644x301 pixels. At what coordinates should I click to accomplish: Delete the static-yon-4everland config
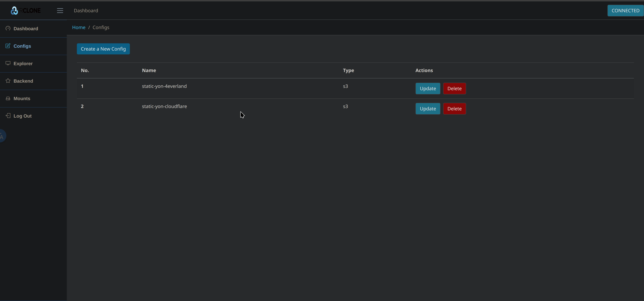(455, 89)
